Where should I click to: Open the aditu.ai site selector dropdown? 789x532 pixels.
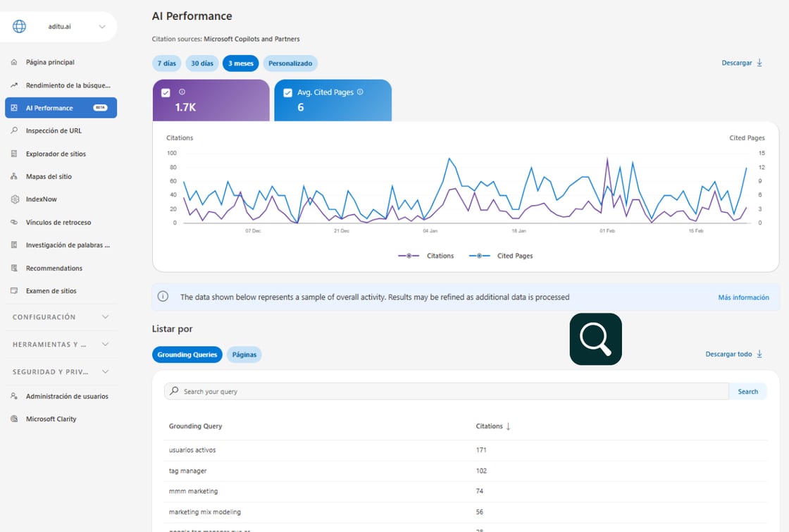102,27
